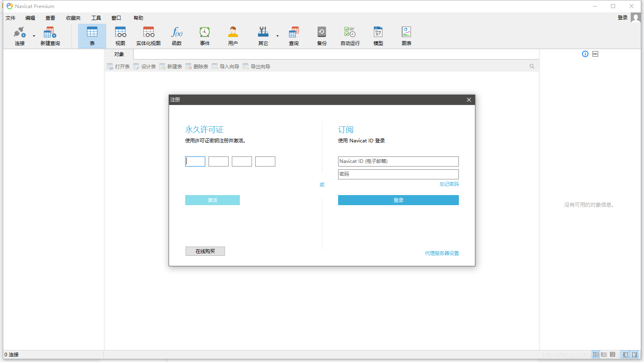Switch to list view in status bar
Viewport: 644px width, 362px height.
click(596, 355)
